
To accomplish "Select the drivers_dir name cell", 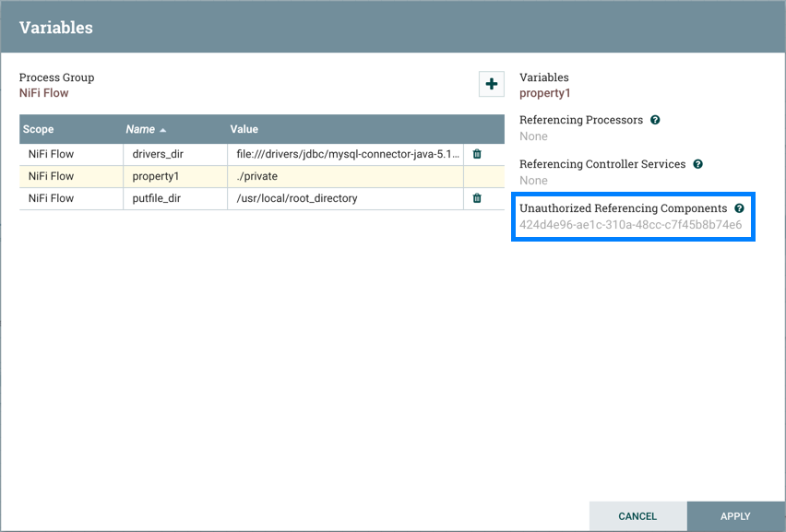I will 159,154.
